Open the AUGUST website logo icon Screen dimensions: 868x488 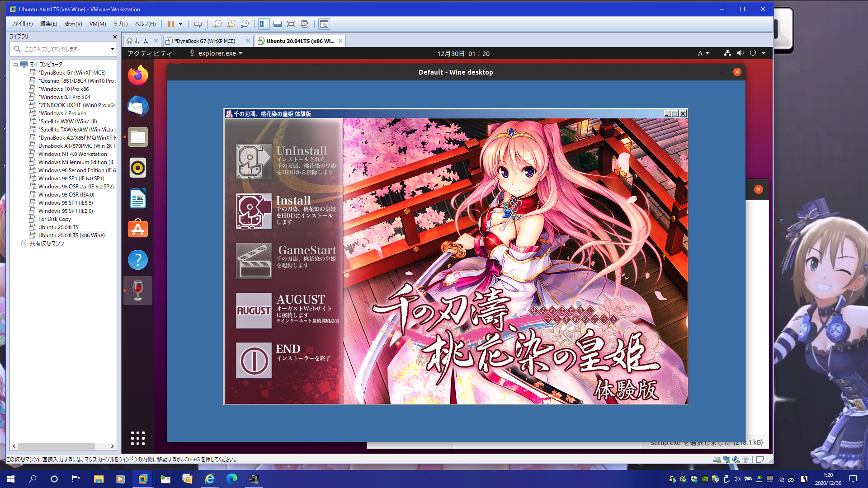click(x=254, y=310)
